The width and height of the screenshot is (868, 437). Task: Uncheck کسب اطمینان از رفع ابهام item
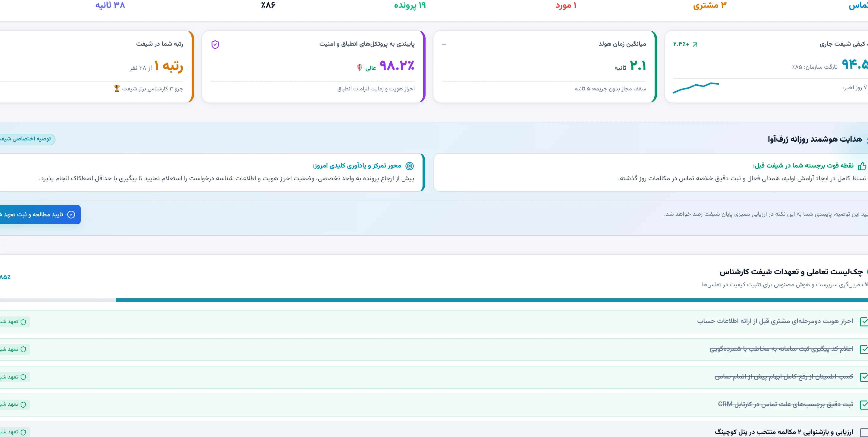coord(863,377)
